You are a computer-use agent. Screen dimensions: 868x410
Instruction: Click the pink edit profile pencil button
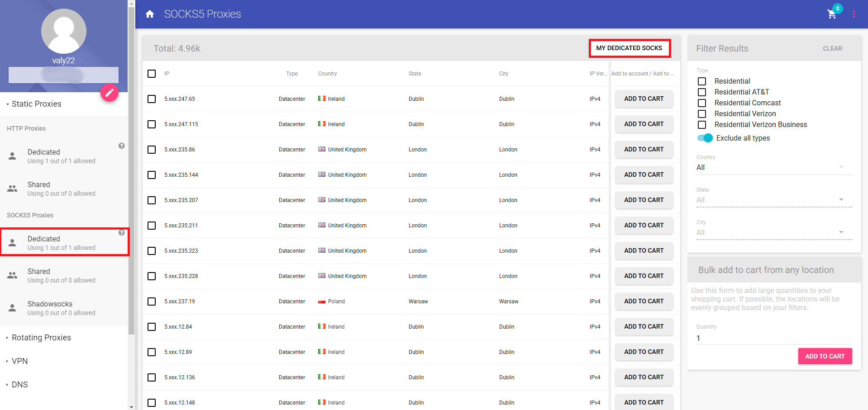[109, 93]
